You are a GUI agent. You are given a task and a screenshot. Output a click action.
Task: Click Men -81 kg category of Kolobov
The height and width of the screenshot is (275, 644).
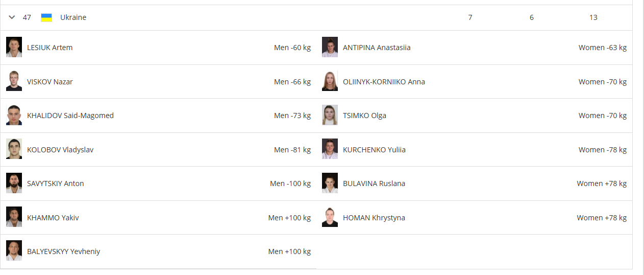click(x=292, y=150)
